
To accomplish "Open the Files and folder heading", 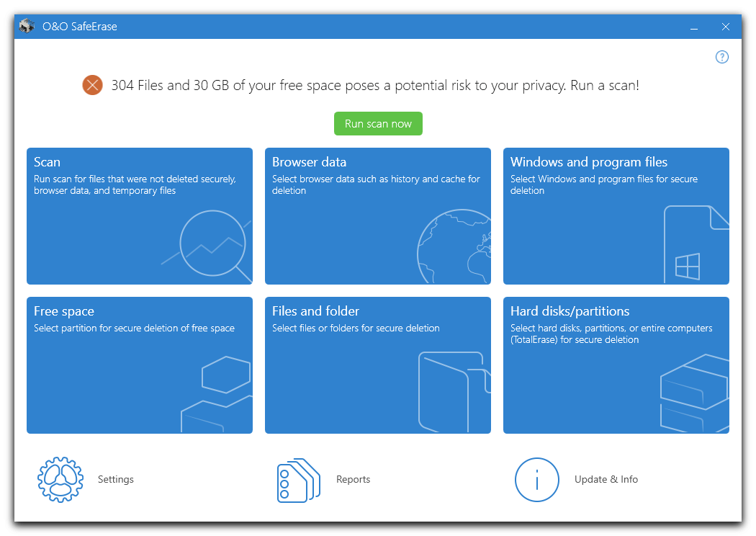I will (315, 311).
